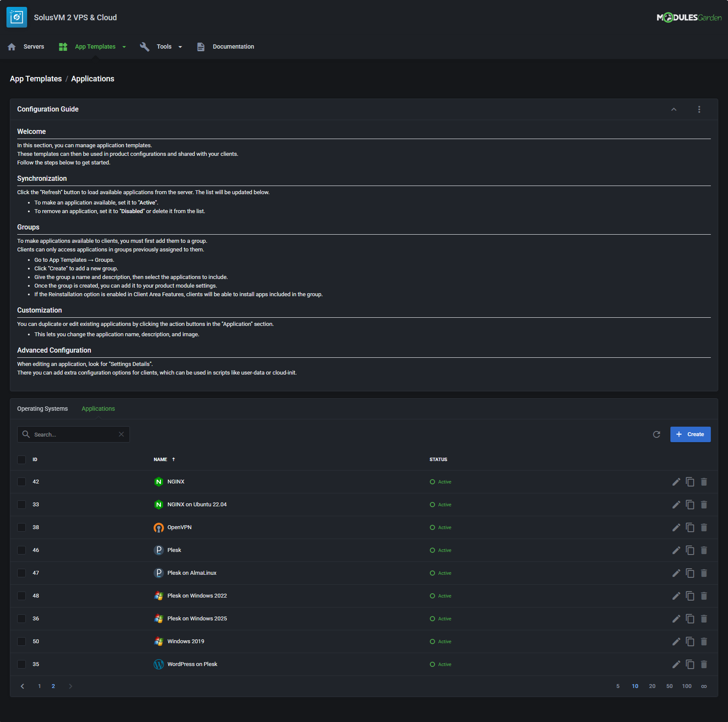Go to next page arrow

click(71, 686)
